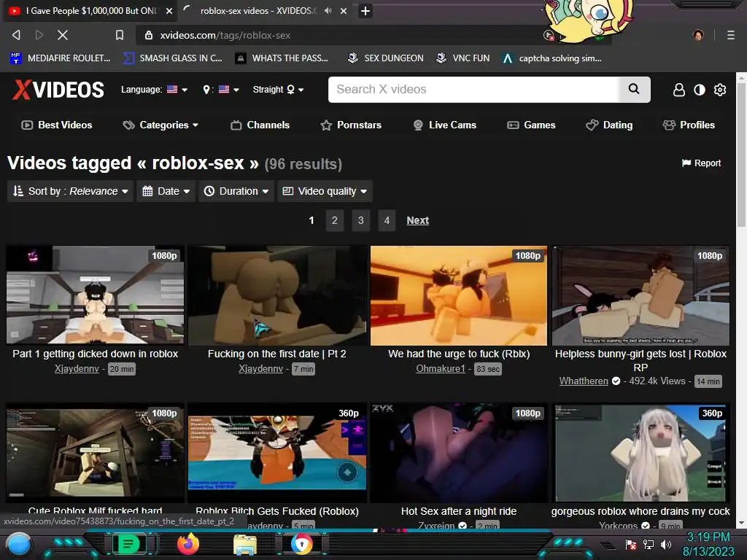View site security info via the lock icon

(x=149, y=35)
